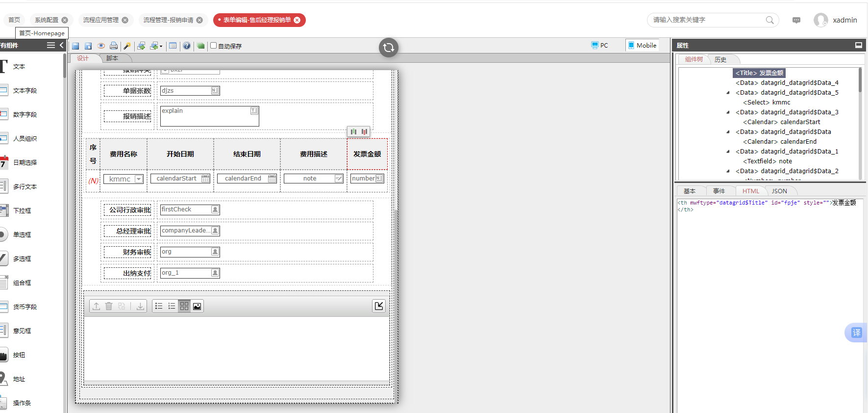Go to the 首页 home tab
The image size is (868, 413).
point(14,20)
